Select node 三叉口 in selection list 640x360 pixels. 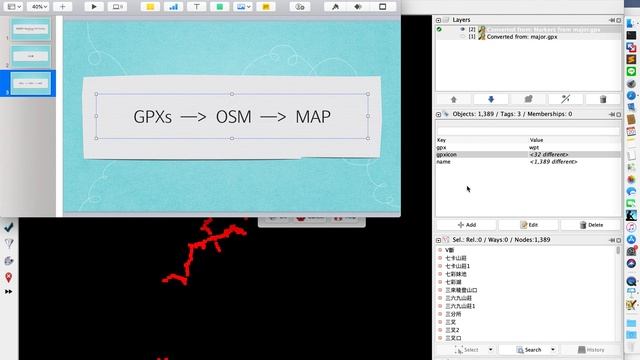click(453, 338)
